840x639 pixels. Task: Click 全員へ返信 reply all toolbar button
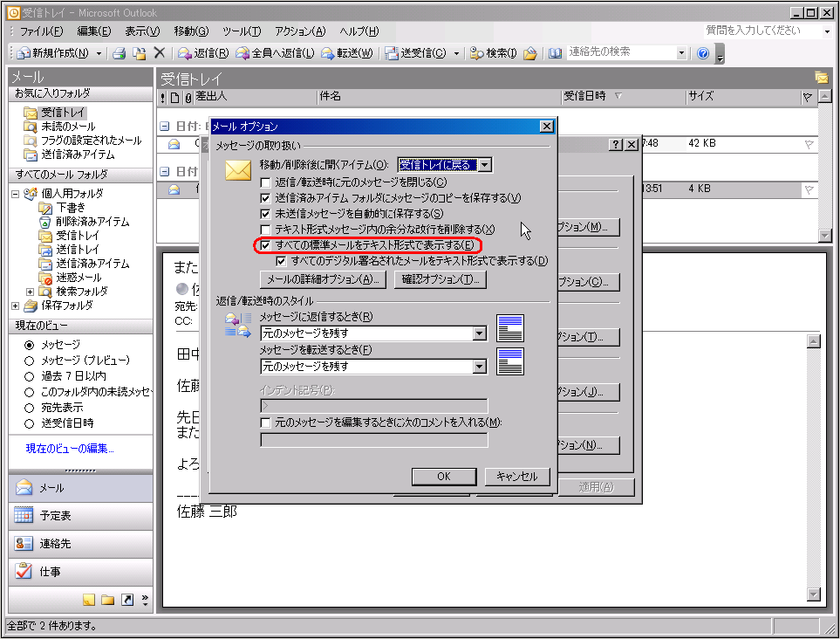click(x=275, y=53)
